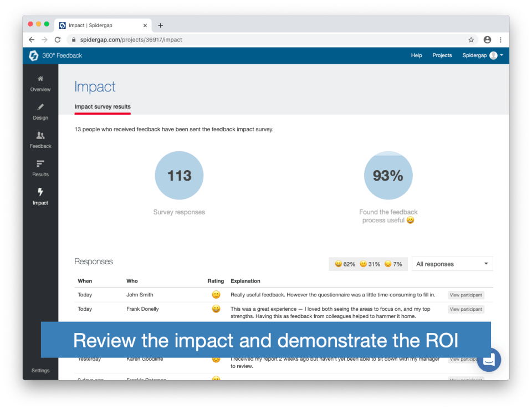Image resolution: width=532 pixels, height=410 pixels.
Task: Click the Spidergap logo icon
Action: [34, 55]
